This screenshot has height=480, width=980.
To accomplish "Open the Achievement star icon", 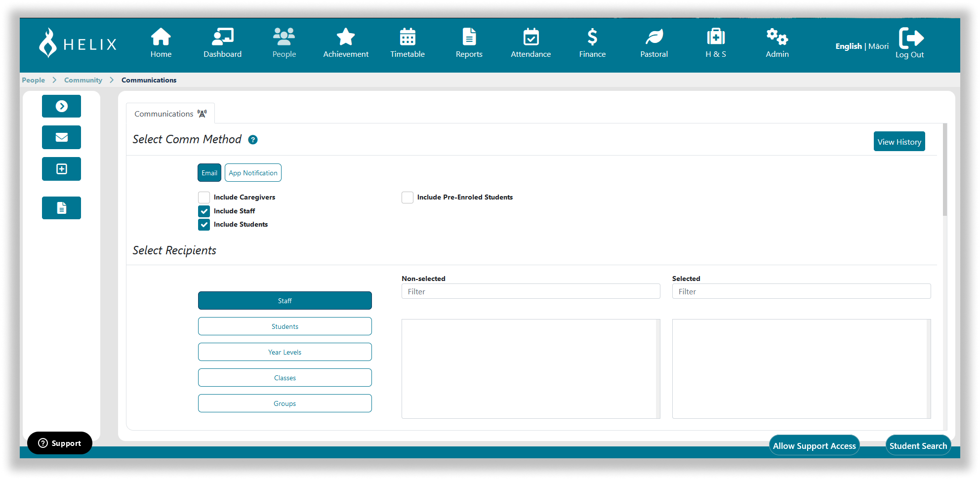I will pyautogui.click(x=345, y=37).
